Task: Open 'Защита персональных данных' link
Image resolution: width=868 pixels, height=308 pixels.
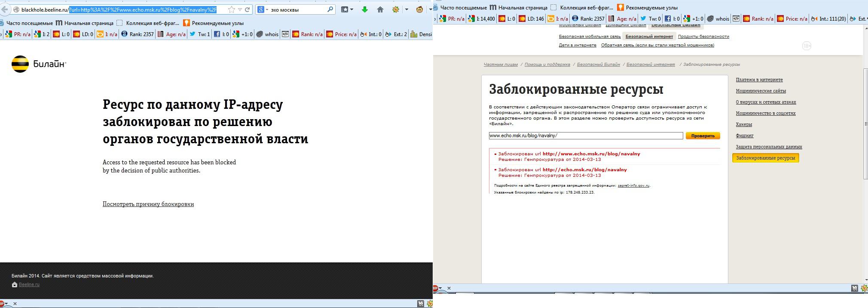Action: tap(769, 147)
